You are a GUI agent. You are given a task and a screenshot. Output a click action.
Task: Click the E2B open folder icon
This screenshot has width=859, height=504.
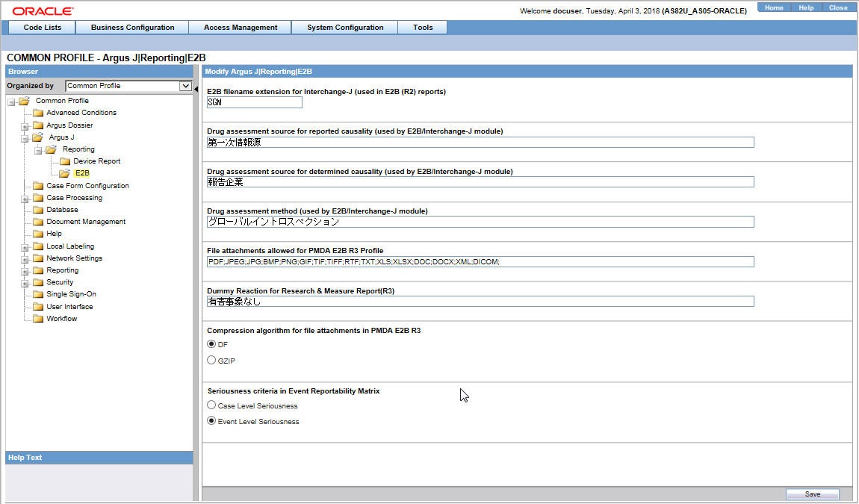(x=65, y=173)
